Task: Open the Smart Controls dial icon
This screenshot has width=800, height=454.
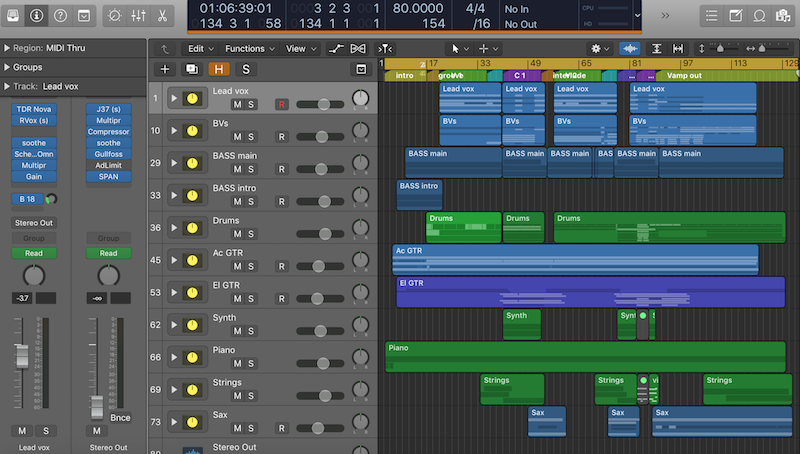Action: tap(113, 16)
